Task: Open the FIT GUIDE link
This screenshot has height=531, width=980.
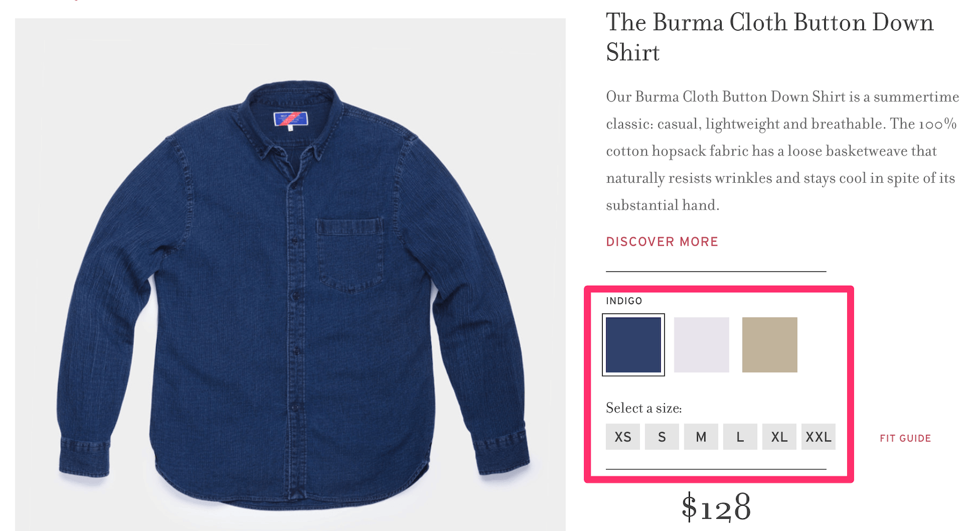Action: coord(905,439)
